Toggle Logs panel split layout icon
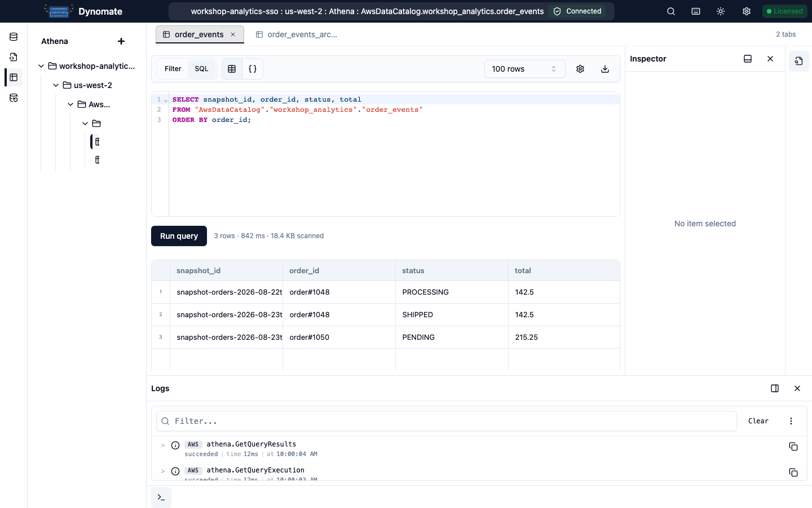 click(x=775, y=388)
